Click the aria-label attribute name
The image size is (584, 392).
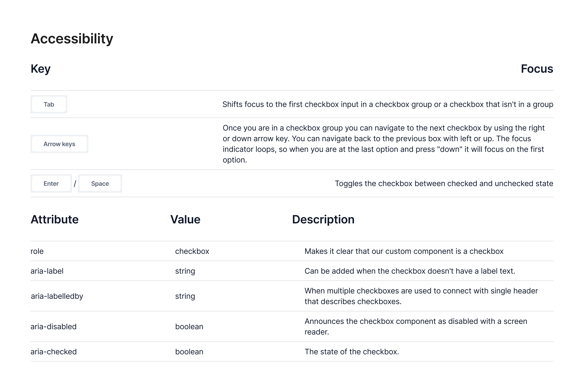[47, 271]
